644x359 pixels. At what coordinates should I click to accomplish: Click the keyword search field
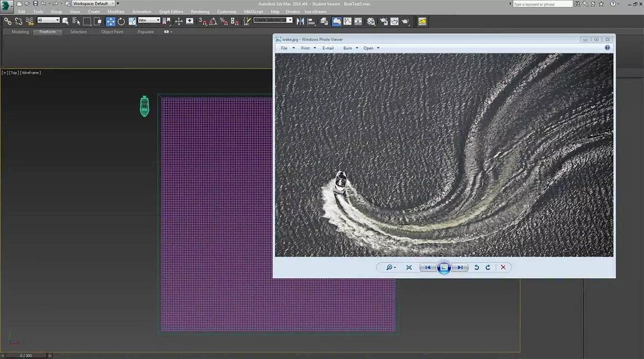542,4
